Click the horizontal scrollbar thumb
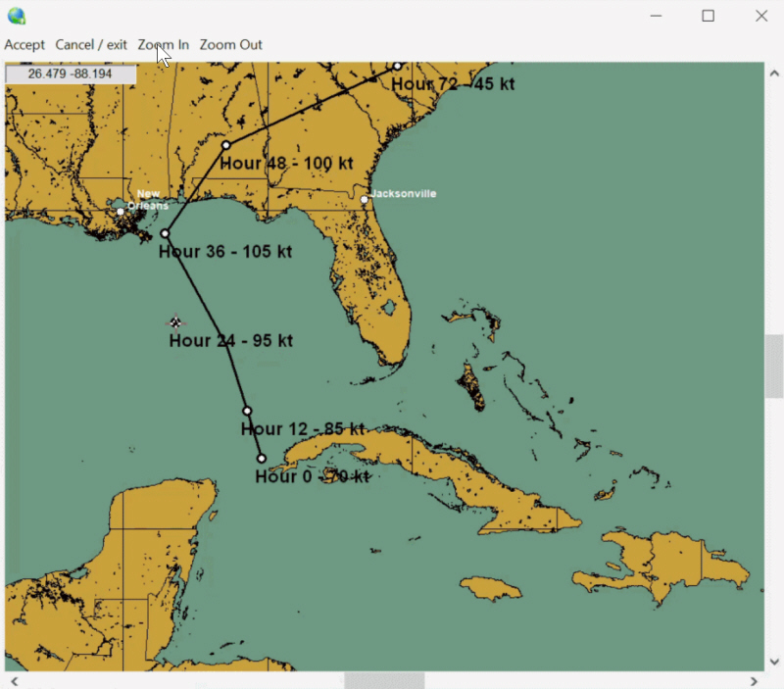Screen dimensions: 784x689 tap(383, 680)
